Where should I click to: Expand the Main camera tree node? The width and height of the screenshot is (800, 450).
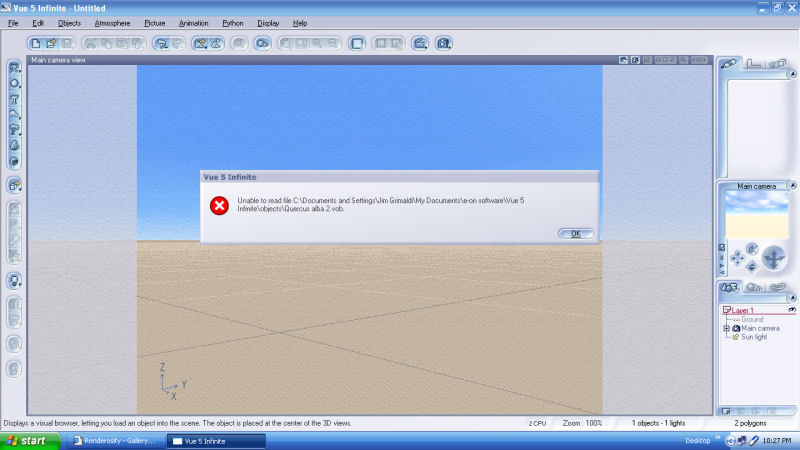727,328
